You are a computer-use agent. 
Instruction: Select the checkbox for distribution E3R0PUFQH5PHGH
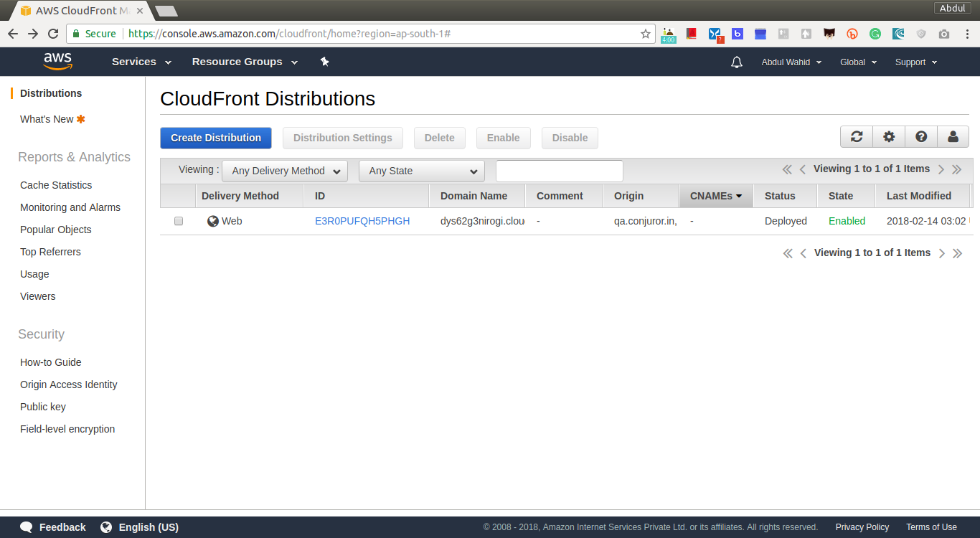tap(179, 221)
